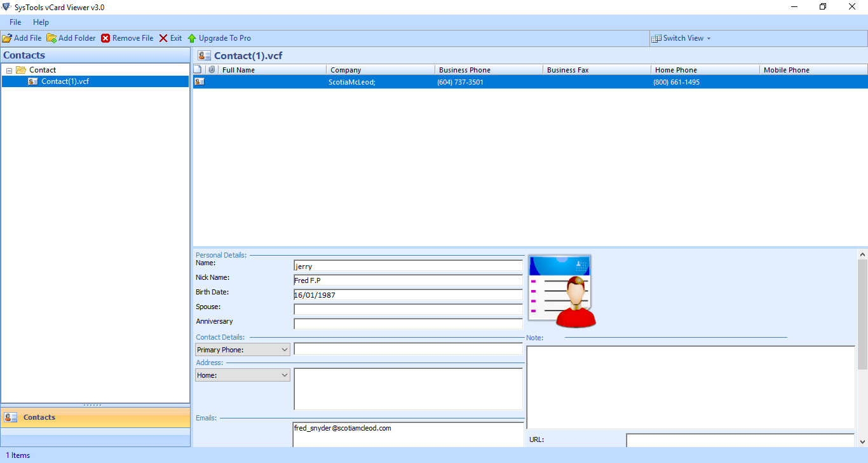This screenshot has height=463, width=868.
Task: Sort by Full Name column
Action: pyautogui.click(x=272, y=70)
